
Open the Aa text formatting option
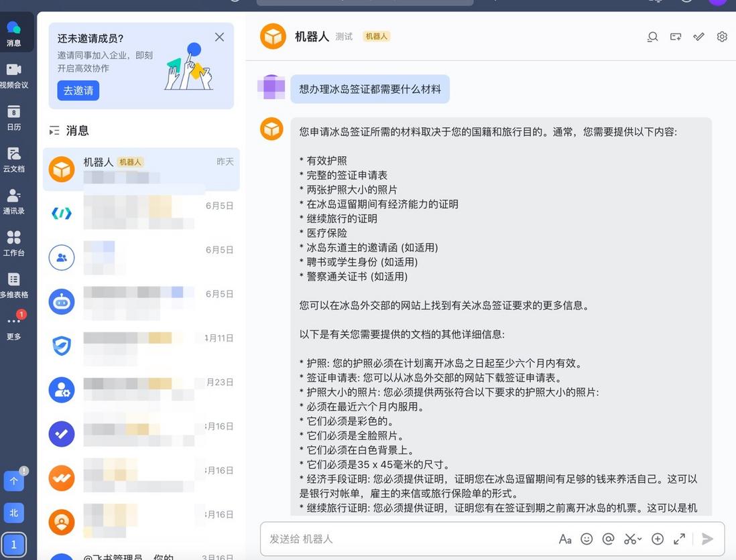[x=565, y=539]
